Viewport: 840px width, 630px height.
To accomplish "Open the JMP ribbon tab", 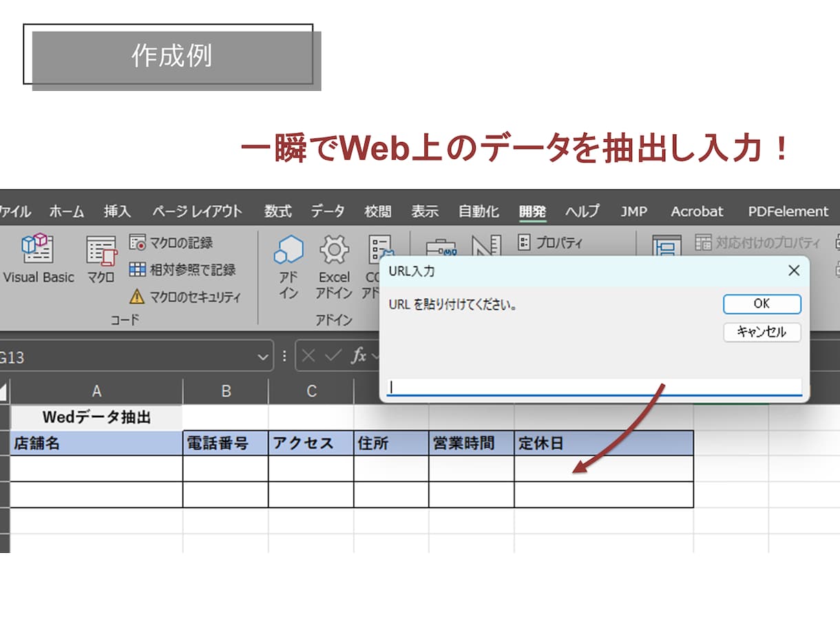I will point(633,211).
